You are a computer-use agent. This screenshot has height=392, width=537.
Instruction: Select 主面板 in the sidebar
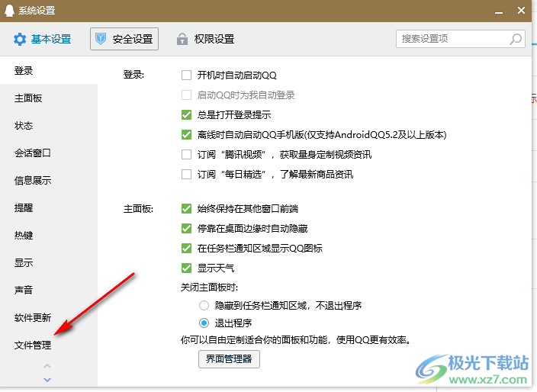pyautogui.click(x=49, y=98)
